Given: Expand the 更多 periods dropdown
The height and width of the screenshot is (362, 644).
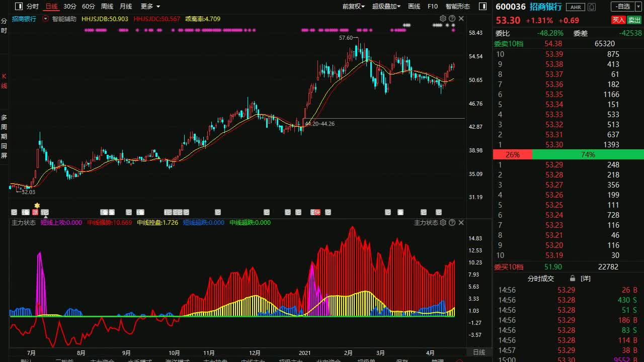Looking at the screenshot, I should click(150, 7).
